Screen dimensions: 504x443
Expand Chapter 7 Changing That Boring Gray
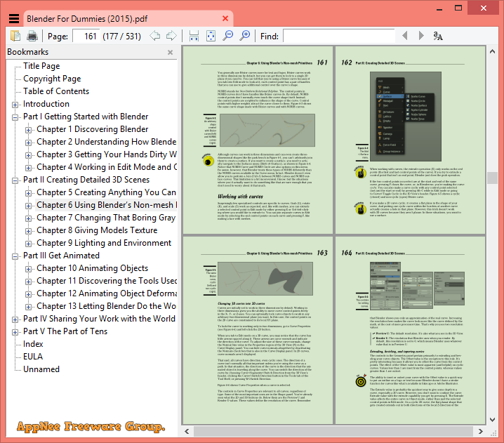(x=28, y=218)
